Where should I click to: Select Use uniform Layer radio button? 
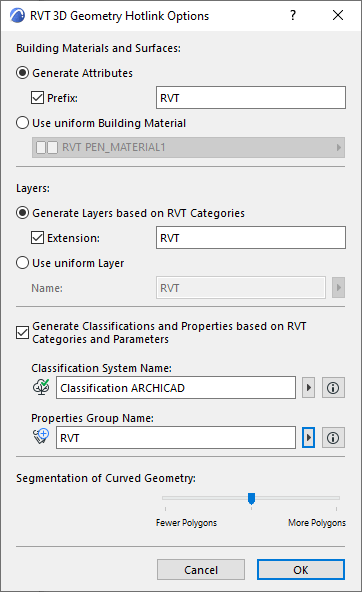tap(22, 262)
